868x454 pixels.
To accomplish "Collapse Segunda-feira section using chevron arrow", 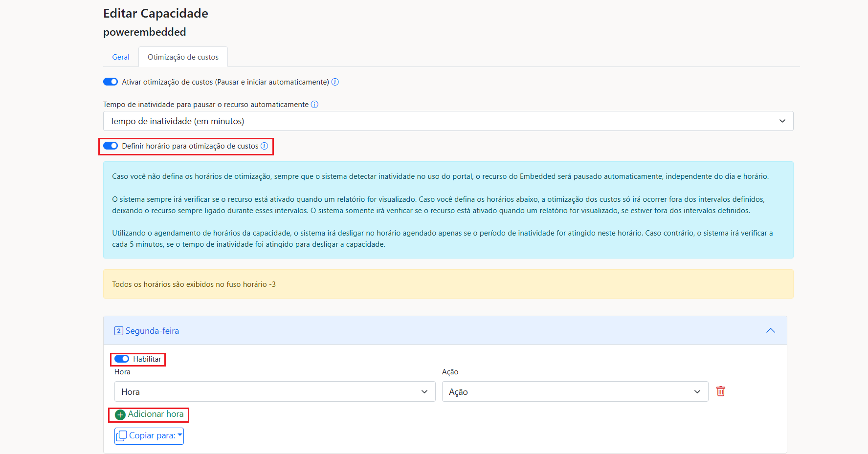I will pos(770,331).
